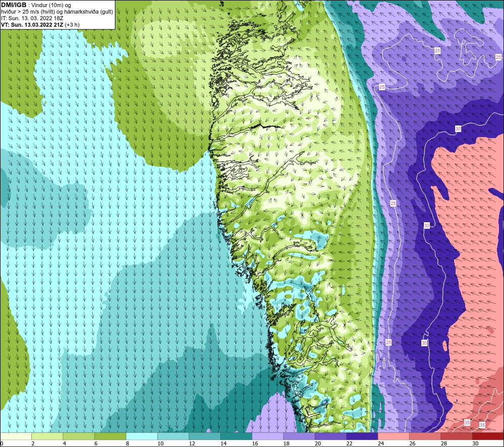Screen dimensions: 504x447
Task: Click the '18' tick label on color scale
Action: [286, 443]
